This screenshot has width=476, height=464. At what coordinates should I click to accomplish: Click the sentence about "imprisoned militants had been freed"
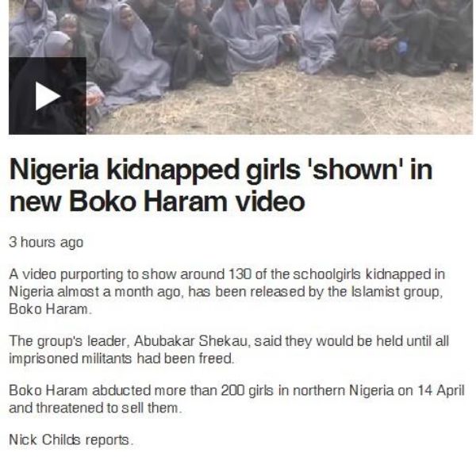121,359
